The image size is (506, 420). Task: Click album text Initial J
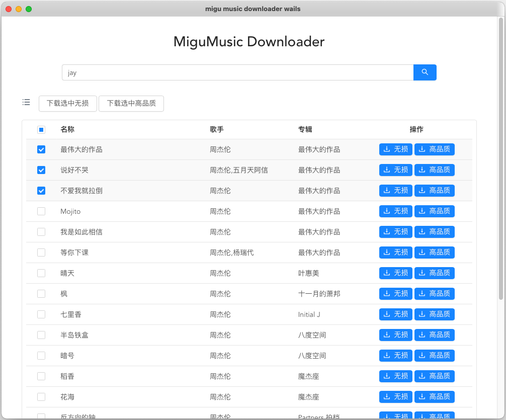click(309, 314)
